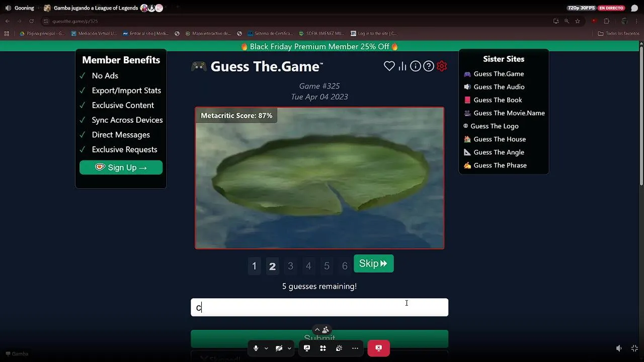Select image hint 3
644x362 pixels.
point(290,266)
